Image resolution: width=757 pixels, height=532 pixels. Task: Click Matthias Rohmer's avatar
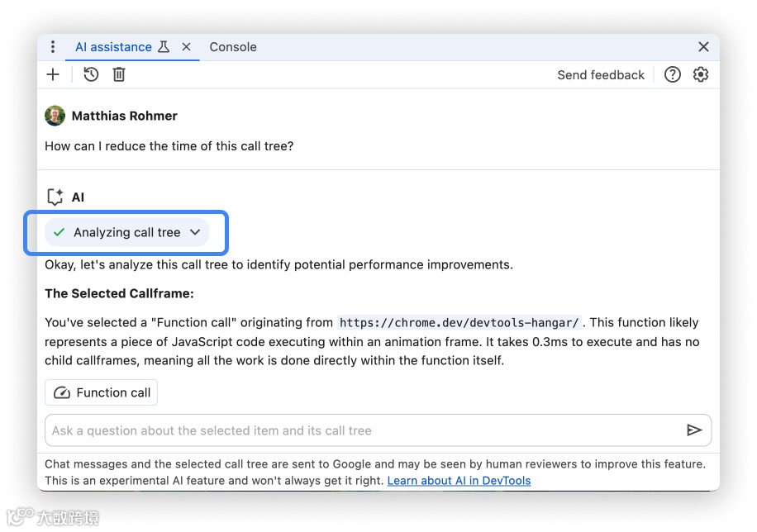55,116
